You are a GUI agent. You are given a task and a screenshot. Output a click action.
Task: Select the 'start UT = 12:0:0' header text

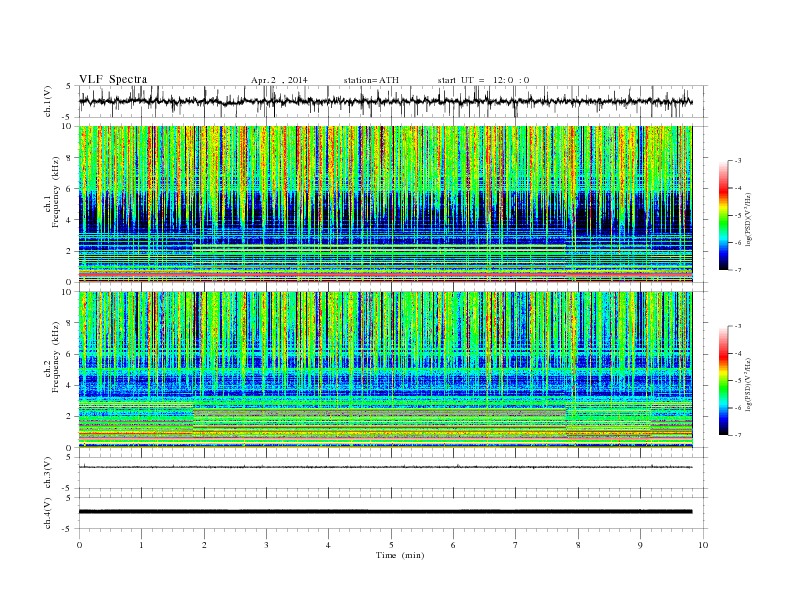(483, 80)
